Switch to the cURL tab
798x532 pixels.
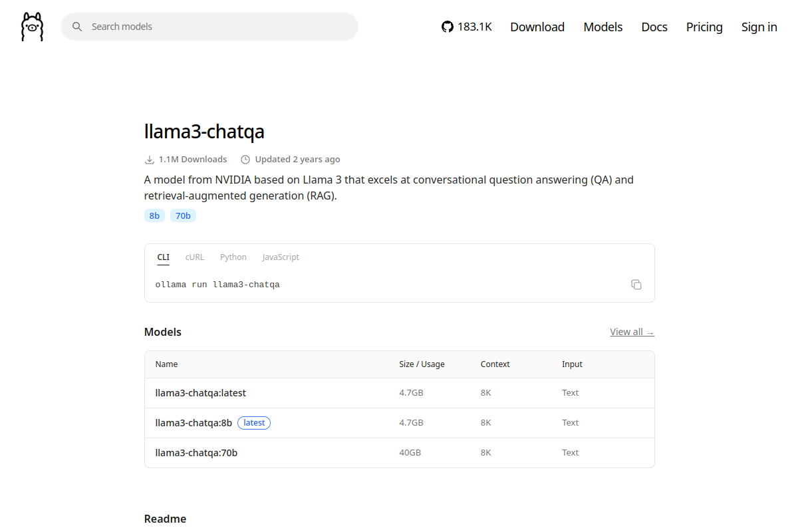(195, 257)
